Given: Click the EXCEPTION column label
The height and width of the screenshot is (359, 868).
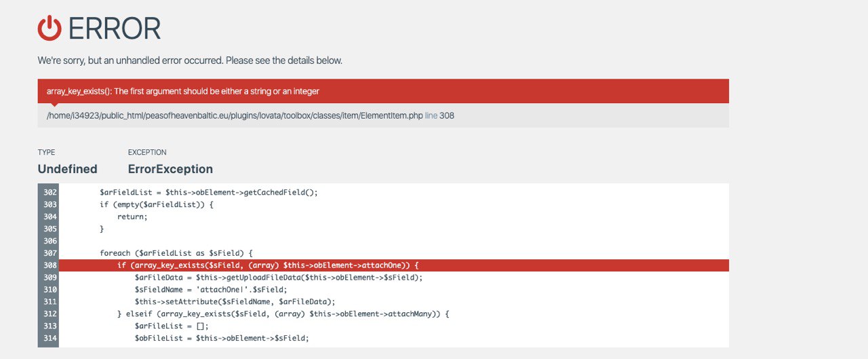Looking at the screenshot, I should 147,153.
